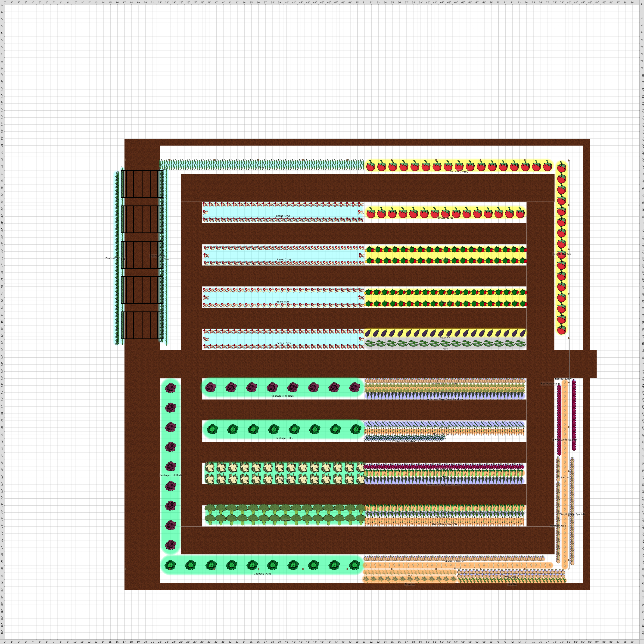Click the topmost black trellis frame

coord(142,184)
